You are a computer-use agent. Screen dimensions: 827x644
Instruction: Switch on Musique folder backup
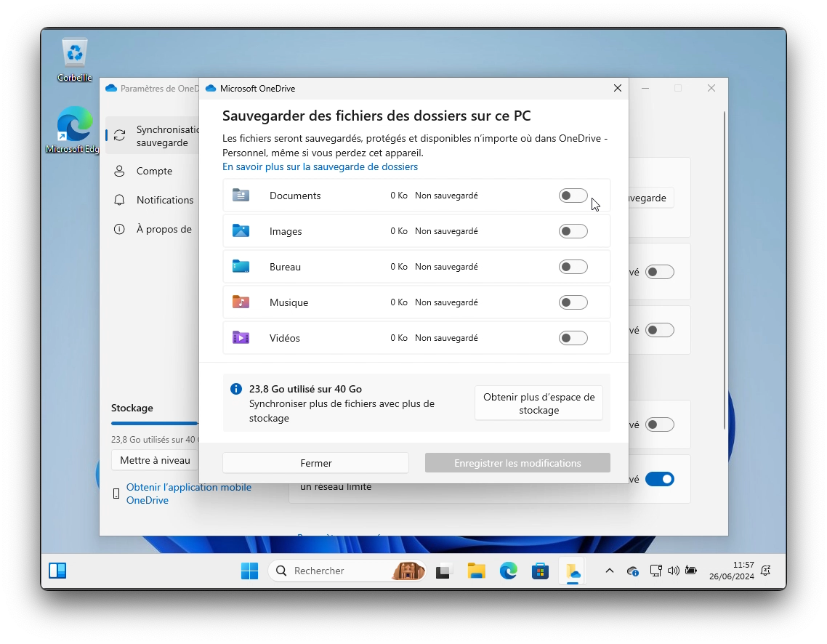[x=573, y=302]
